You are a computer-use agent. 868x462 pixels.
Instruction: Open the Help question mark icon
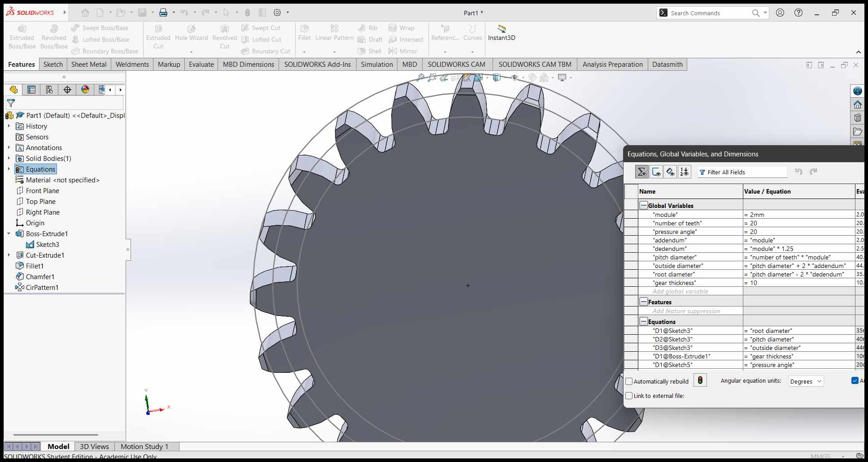[x=798, y=13]
